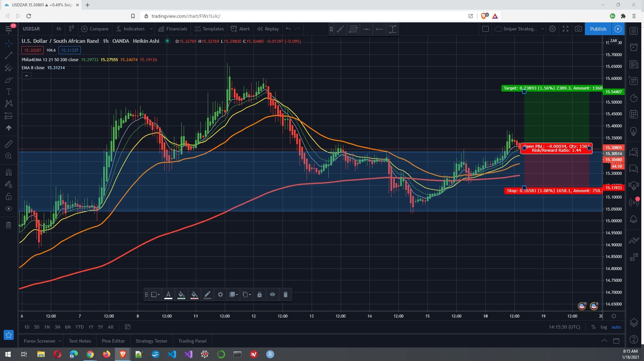Select the ruler measure tool
The width and height of the screenshot is (644, 361).
point(9,144)
